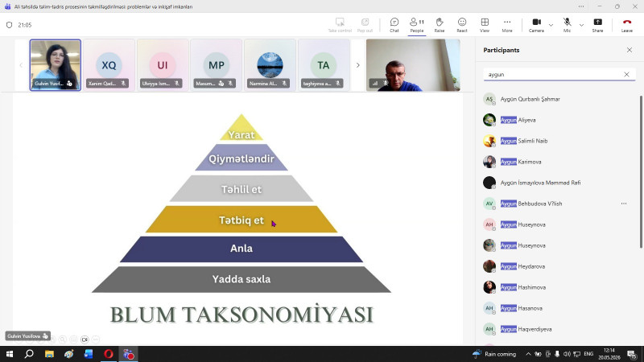This screenshot has width=644, height=362.
Task: Click the participants list scrollbar
Action: pyautogui.click(x=641, y=171)
